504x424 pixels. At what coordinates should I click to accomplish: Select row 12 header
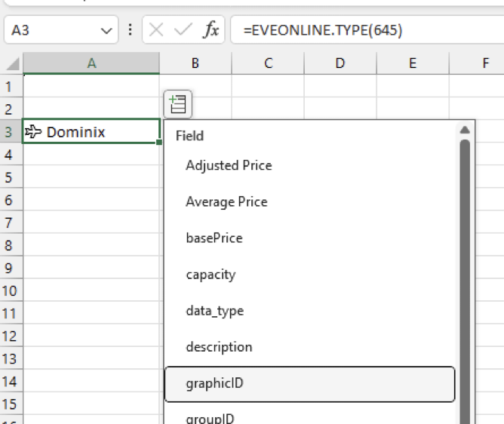pyautogui.click(x=11, y=336)
